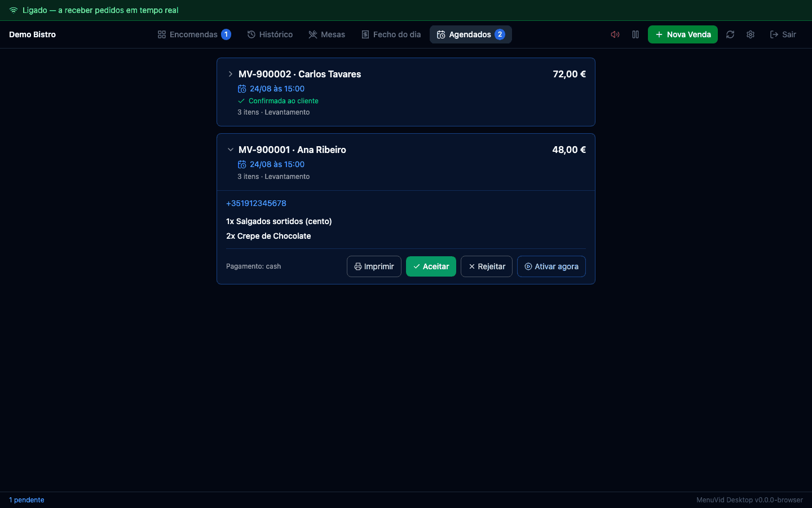Screen dimensions: 812x508
Task: Pause incoming orders with pause icon
Action: (x=636, y=34)
